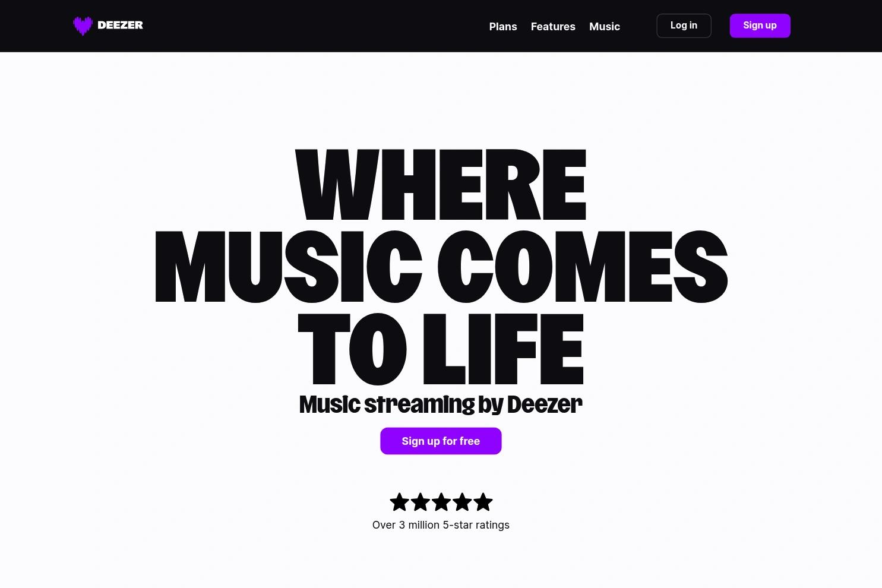
Task: Click the Over 3 million 5-star ratings text
Action: [x=441, y=525]
